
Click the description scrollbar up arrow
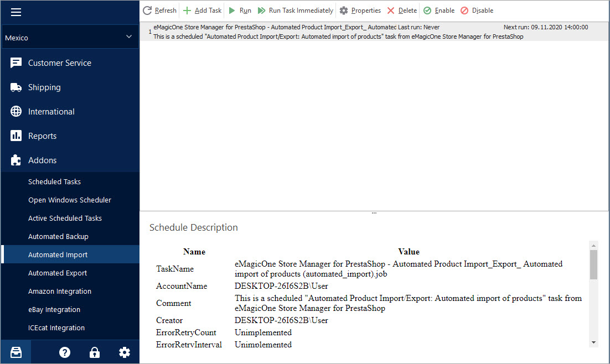[x=593, y=246]
